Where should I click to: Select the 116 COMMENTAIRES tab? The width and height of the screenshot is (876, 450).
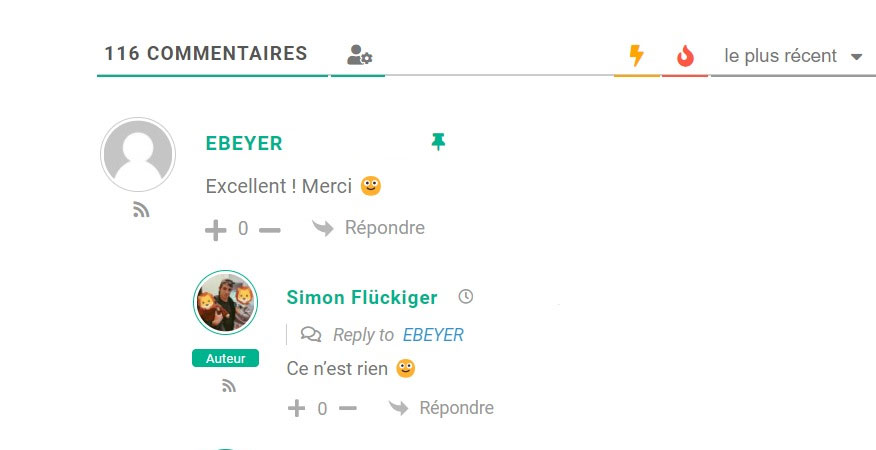click(x=206, y=54)
